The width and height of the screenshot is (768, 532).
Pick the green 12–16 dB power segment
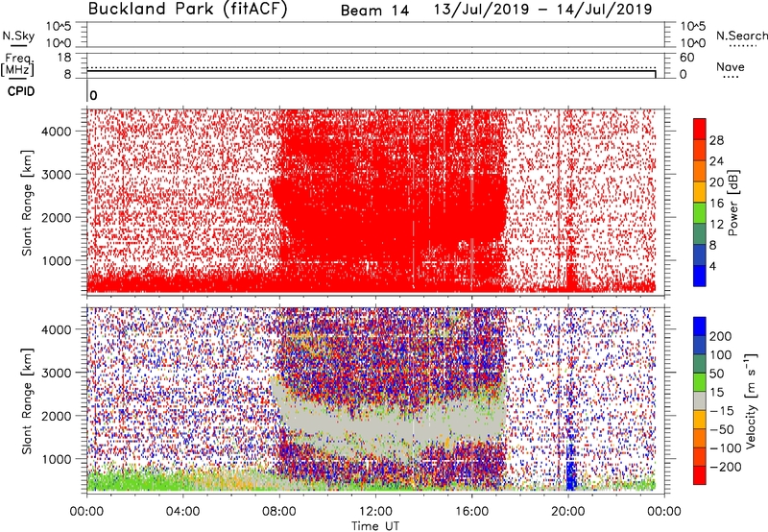pos(700,213)
